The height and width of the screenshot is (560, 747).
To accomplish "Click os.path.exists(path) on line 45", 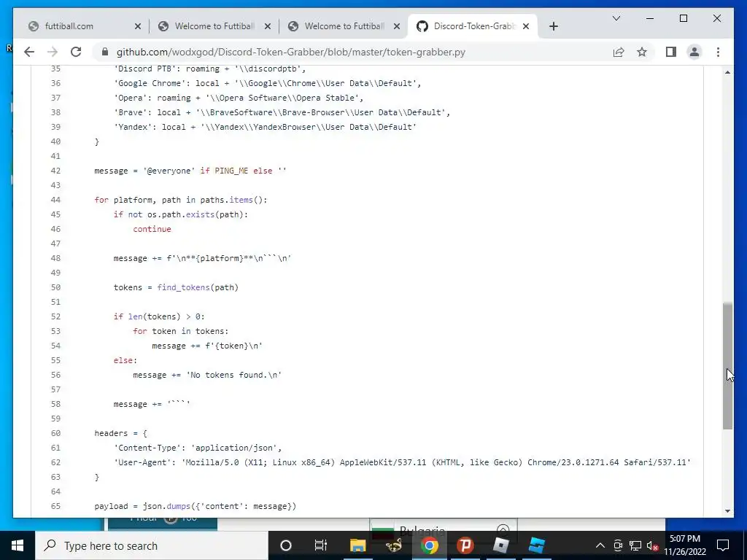I will [196, 214].
